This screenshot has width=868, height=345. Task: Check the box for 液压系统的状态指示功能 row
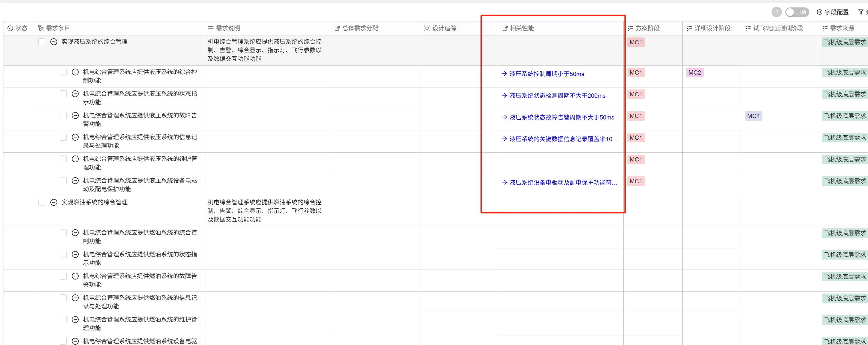[63, 93]
